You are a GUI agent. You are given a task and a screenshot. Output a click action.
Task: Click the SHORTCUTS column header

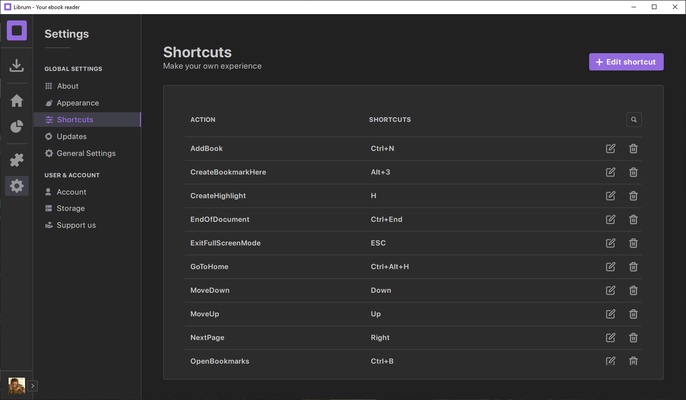tap(390, 119)
